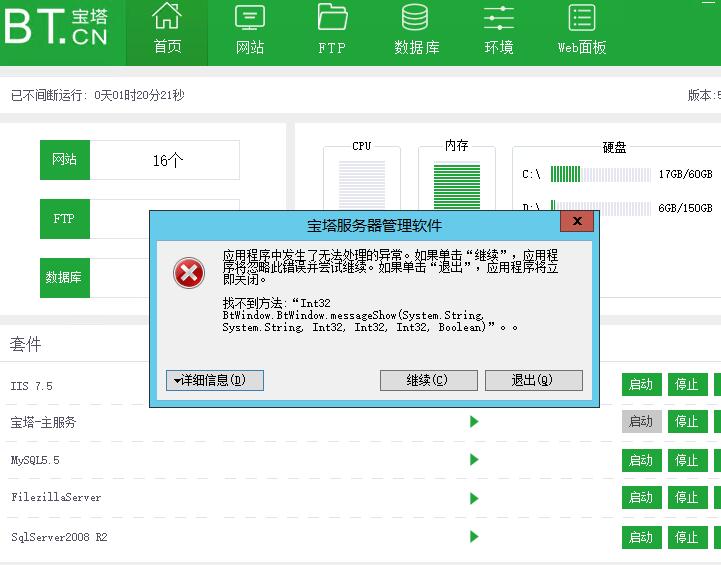
Task: Select the 宝塔-主服务 row label
Action: 43,422
